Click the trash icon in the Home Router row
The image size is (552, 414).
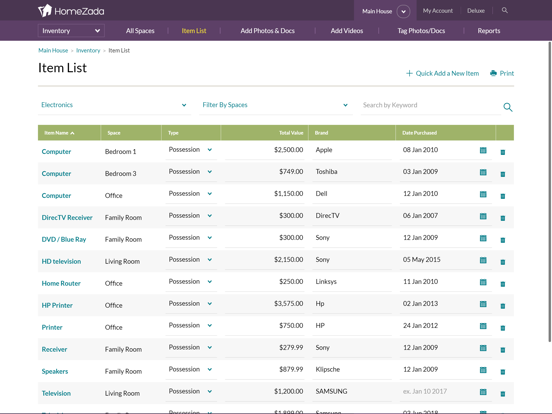(503, 284)
